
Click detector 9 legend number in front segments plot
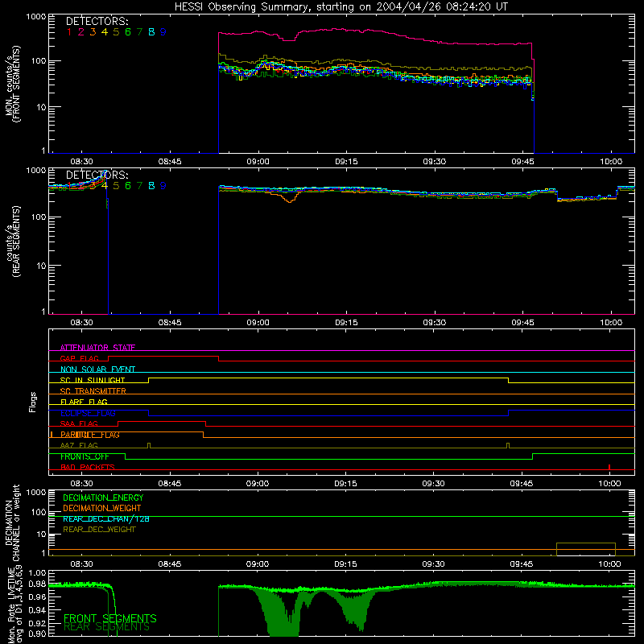(x=163, y=32)
